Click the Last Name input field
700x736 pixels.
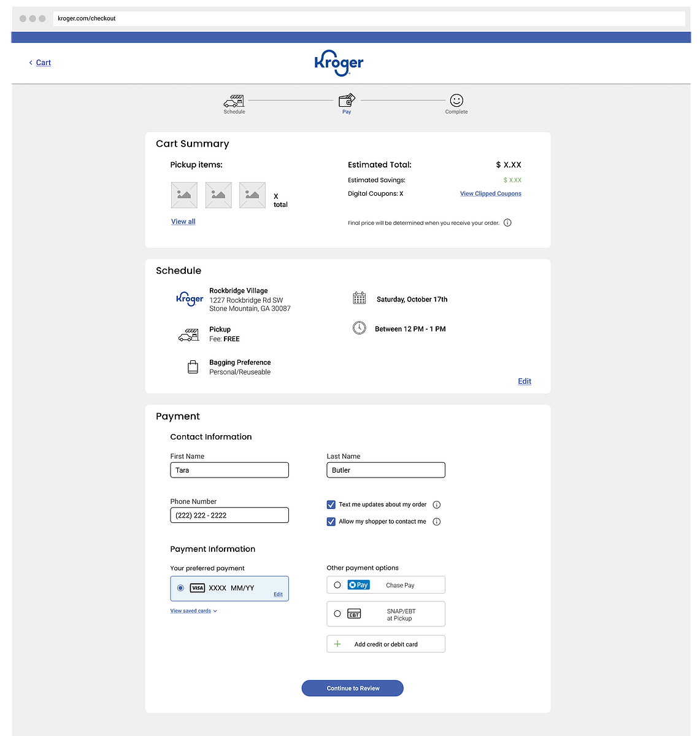click(386, 470)
